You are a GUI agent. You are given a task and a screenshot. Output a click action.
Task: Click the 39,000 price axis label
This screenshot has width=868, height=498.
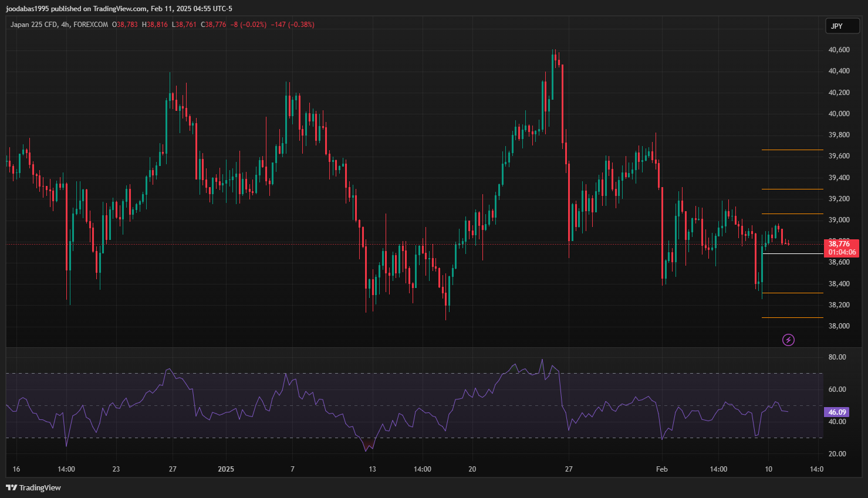coord(839,220)
